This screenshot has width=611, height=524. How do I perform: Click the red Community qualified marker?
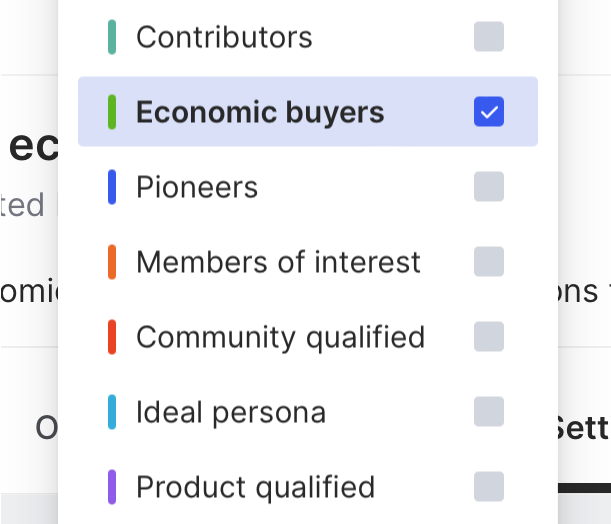point(112,337)
